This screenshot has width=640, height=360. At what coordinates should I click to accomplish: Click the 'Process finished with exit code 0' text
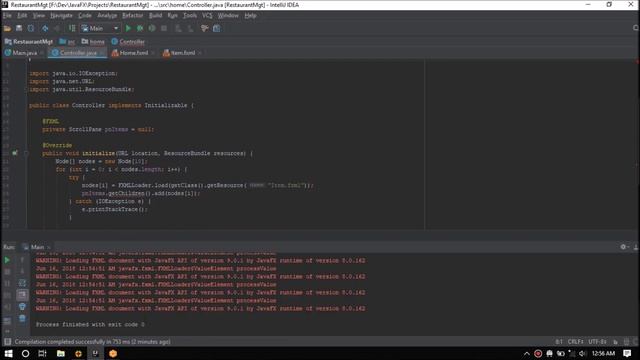pyautogui.click(x=90, y=324)
